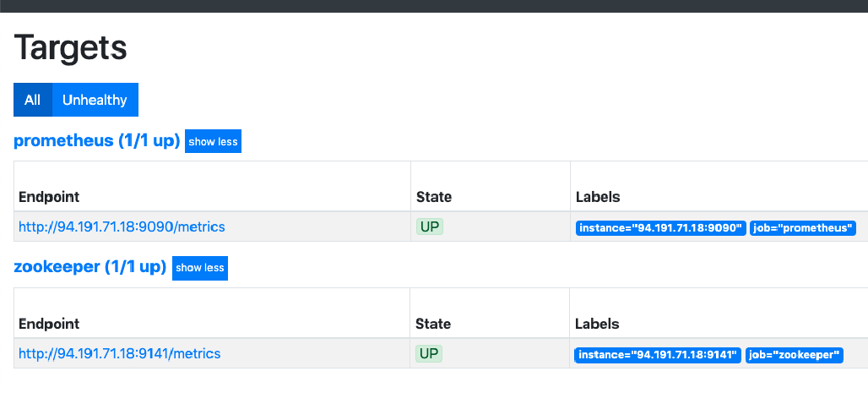Image resolution: width=868 pixels, height=393 pixels.
Task: Click the Targets page heading
Action: coord(71,47)
